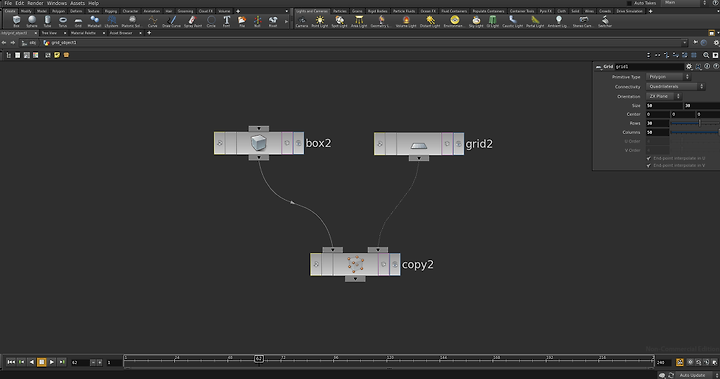
Task: Select the Circle shelf tool
Action: pyautogui.click(x=211, y=21)
